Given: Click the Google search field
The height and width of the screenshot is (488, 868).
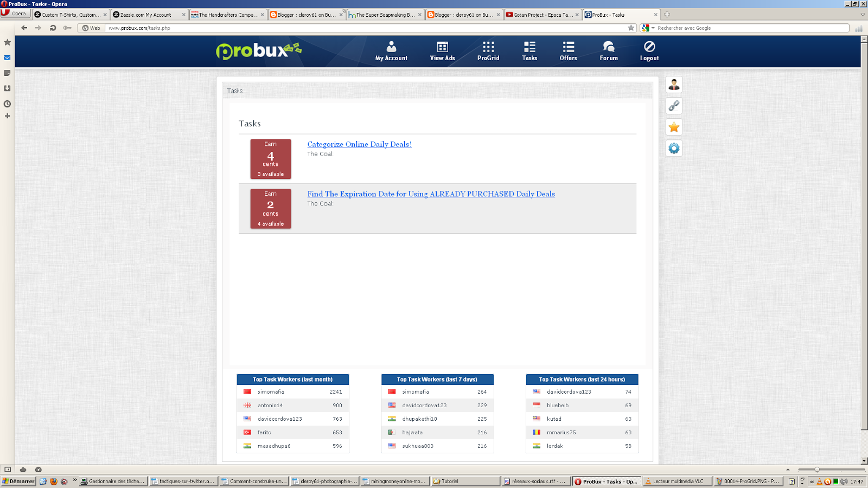Looking at the screenshot, I should click(x=752, y=28).
